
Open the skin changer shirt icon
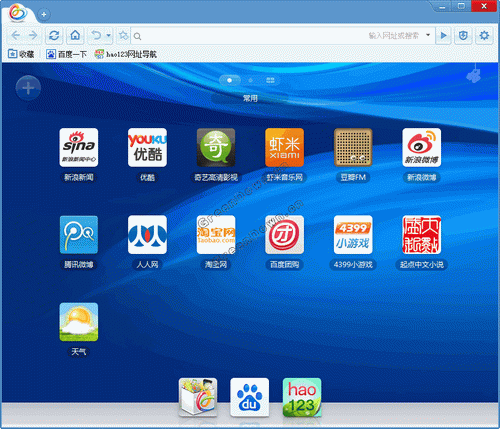pos(474,76)
